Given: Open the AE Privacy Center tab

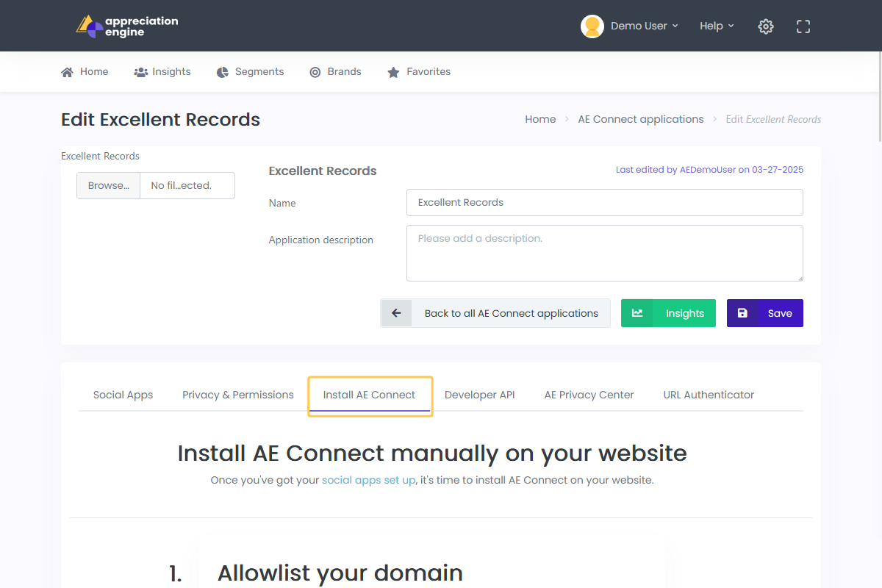Looking at the screenshot, I should [x=589, y=395].
